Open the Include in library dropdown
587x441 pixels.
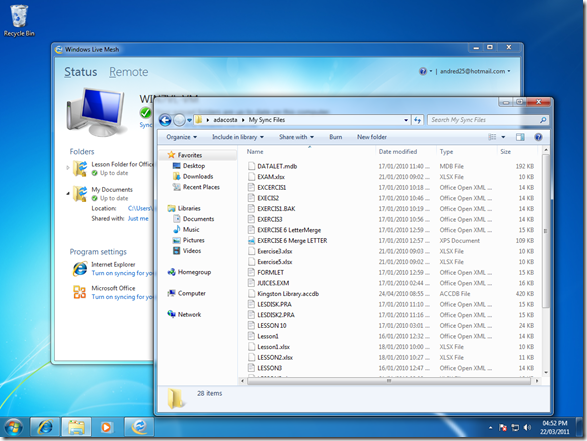click(x=238, y=137)
